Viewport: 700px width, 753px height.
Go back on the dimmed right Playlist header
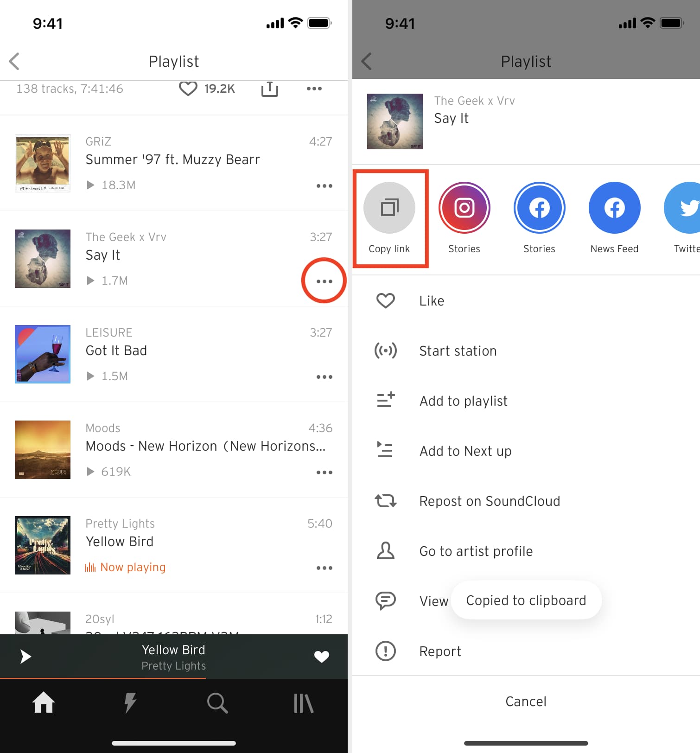pyautogui.click(x=367, y=61)
